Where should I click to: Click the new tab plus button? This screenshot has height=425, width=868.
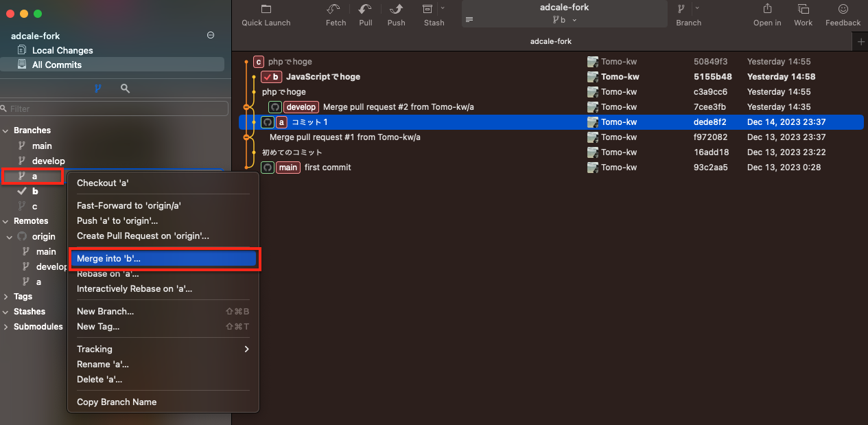click(x=860, y=41)
